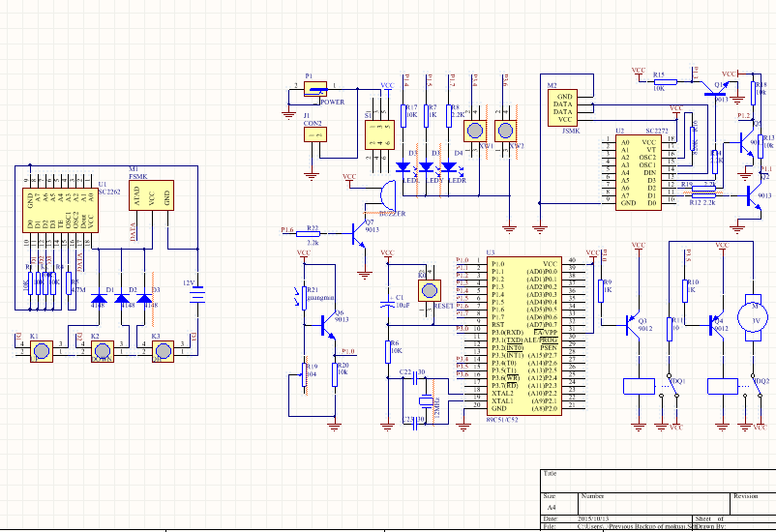Viewport: 776px width, 532px height.
Task: Select the U3 89C51/C52 microcontroller chip
Action: pyautogui.click(x=524, y=336)
